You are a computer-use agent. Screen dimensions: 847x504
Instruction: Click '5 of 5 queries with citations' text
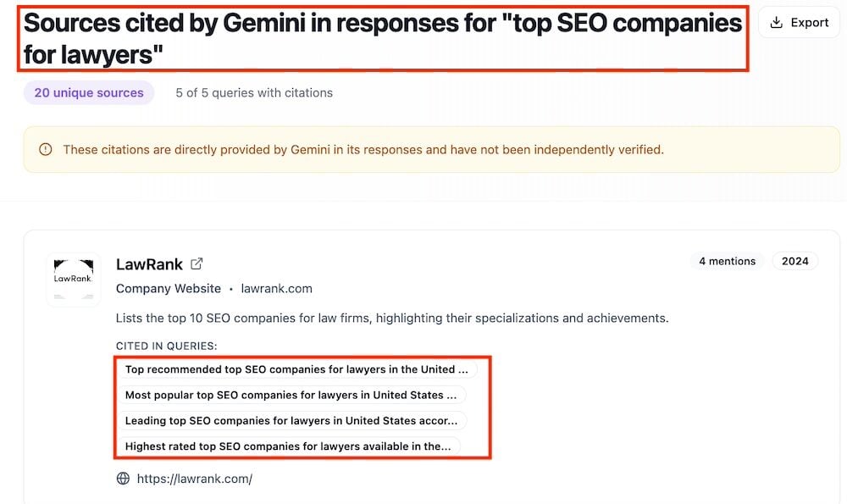tap(254, 93)
